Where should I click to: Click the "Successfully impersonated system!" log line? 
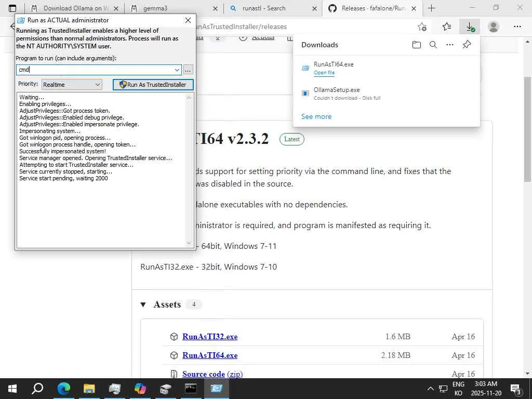tap(62, 151)
